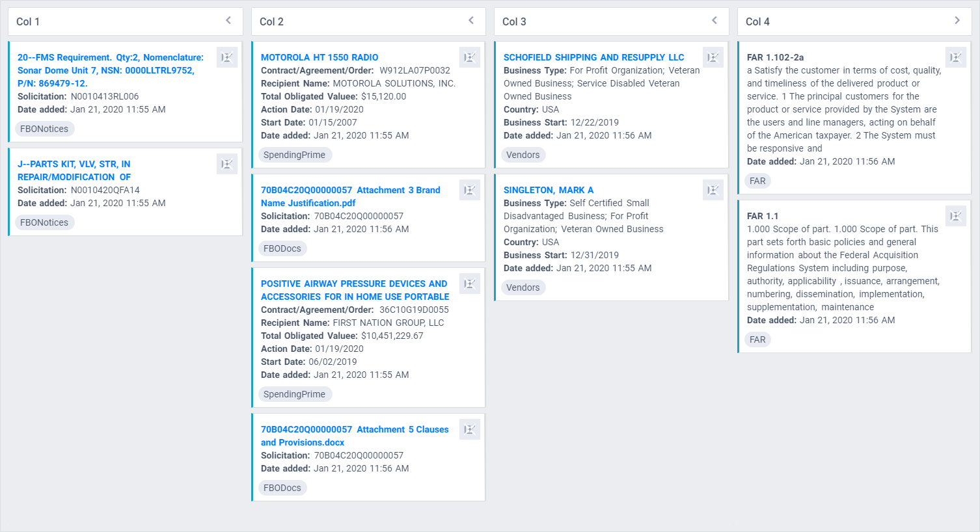Click FBODocs tag on Attachment 5 Clauses card

[282, 488]
